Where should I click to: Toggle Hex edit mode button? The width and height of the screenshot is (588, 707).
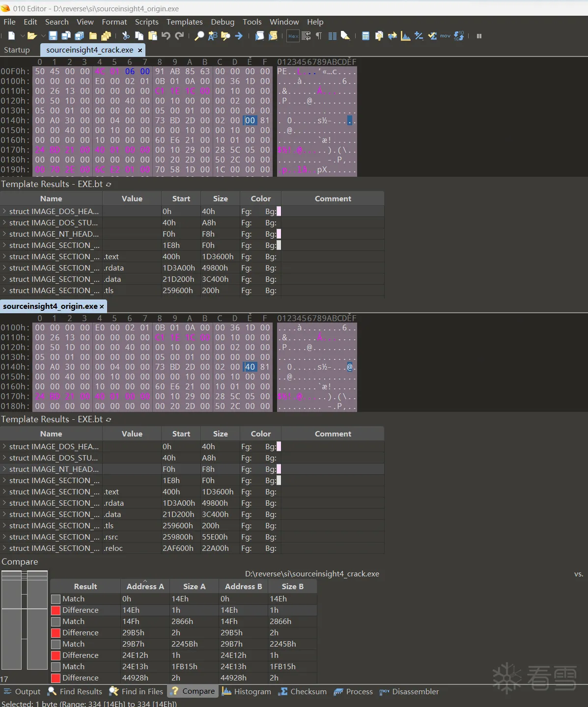tap(293, 36)
